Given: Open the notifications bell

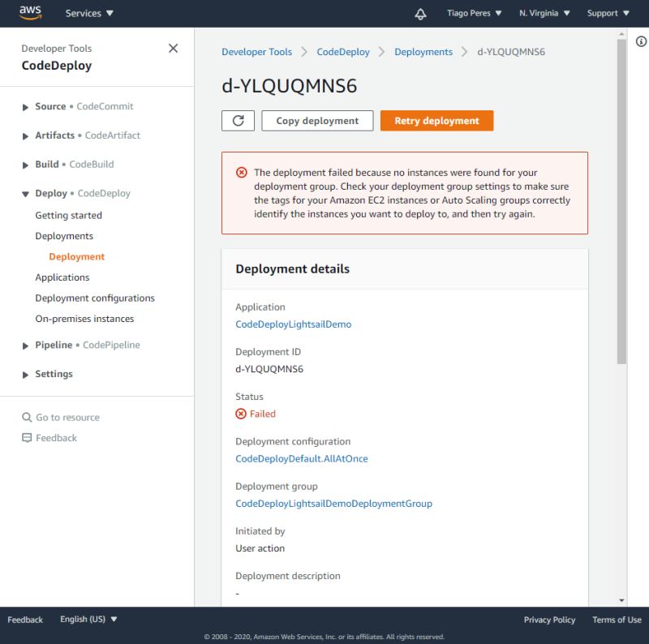Looking at the screenshot, I should (420, 13).
